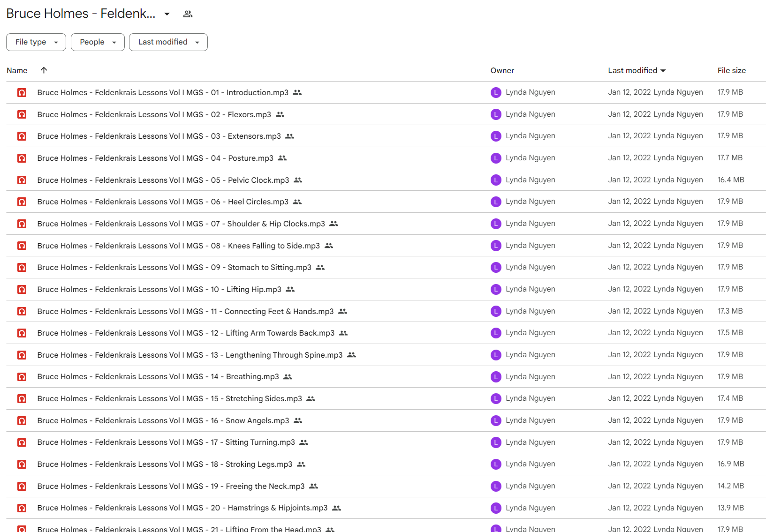The height and width of the screenshot is (532, 766).
Task: Click shared icon next to 14 - Breathing.mp3
Action: (x=288, y=377)
